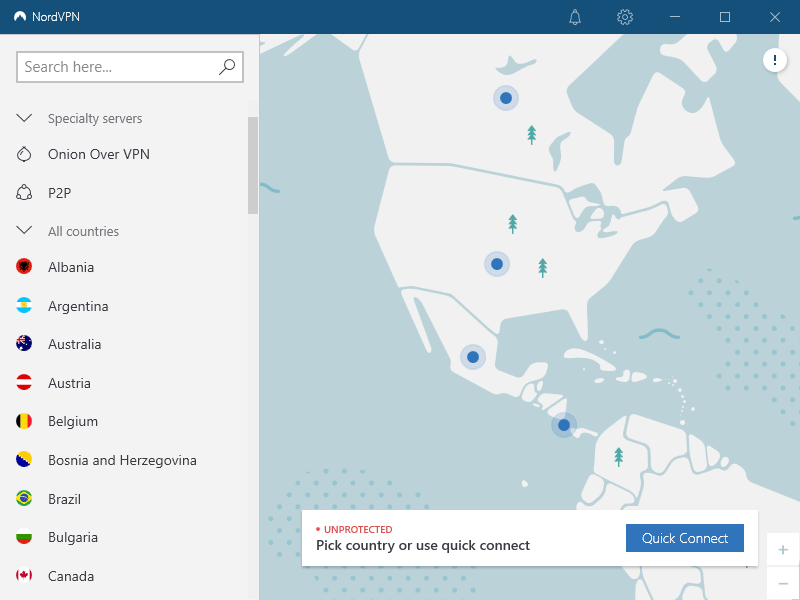Click the country list scrollbar
800x600 pixels.
pyautogui.click(x=253, y=165)
